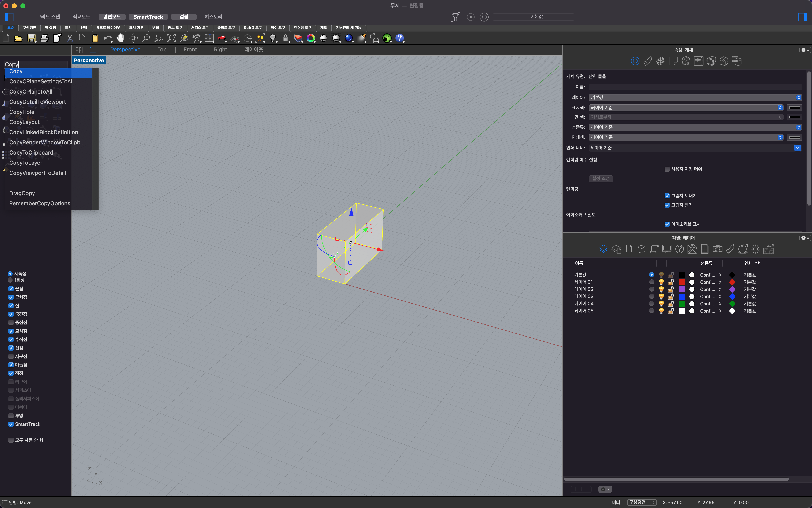Open the filter funnel icon in title bar
This screenshot has height=508, width=812.
point(455,17)
